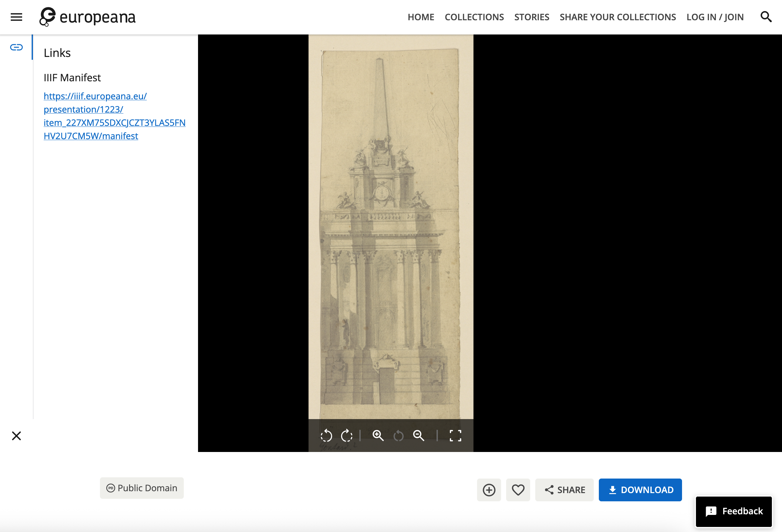Click the Public Domain rights badge
The width and height of the screenshot is (782, 532).
pos(141,488)
